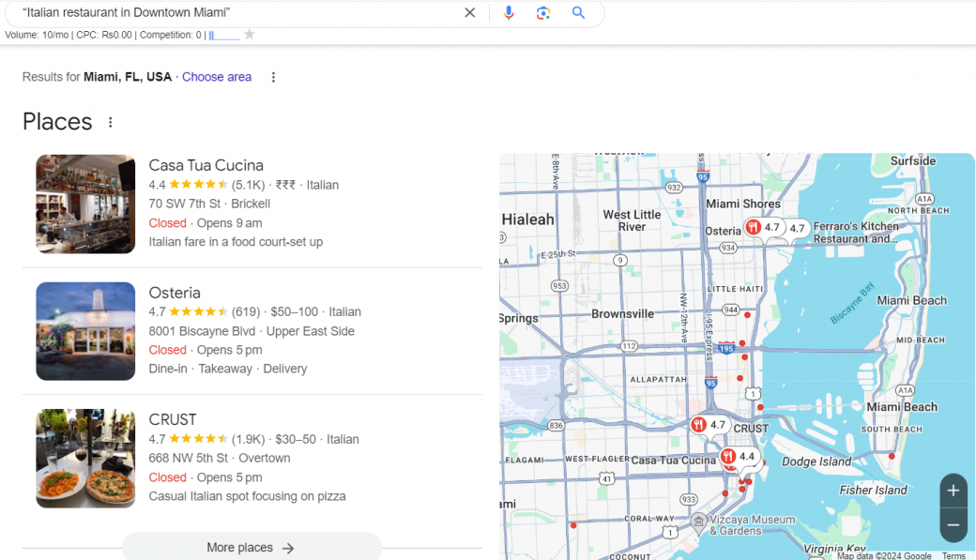Click the More places button
Screen dimensions: 976x560
[x=252, y=548]
